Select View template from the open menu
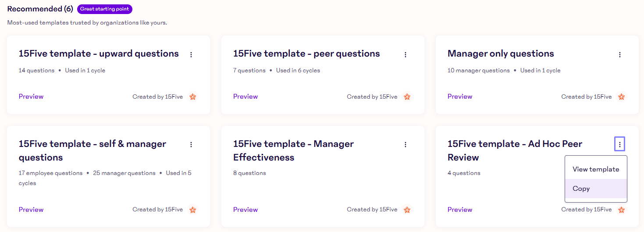Image resolution: width=644 pixels, height=232 pixels. click(x=596, y=169)
